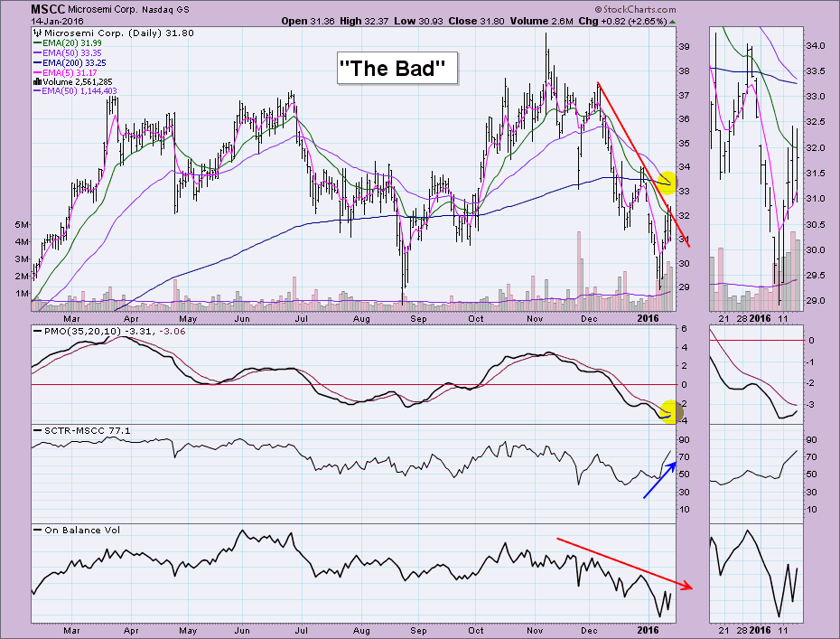Click the Sep label under price chart

[x=418, y=318]
